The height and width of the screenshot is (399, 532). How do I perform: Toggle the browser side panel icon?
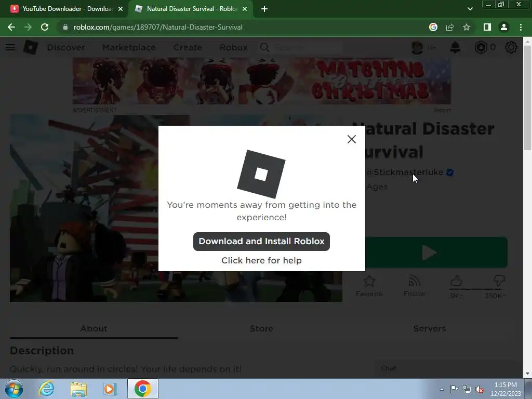(487, 27)
